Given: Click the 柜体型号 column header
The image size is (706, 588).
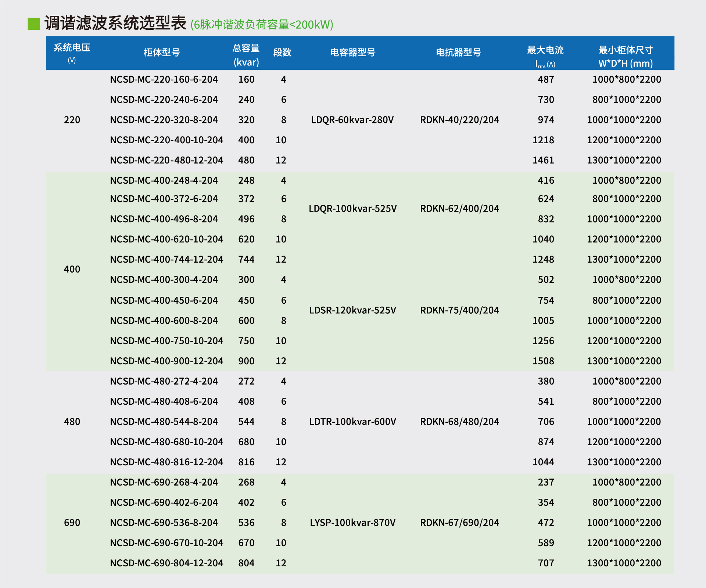Looking at the screenshot, I should tap(162, 53).
